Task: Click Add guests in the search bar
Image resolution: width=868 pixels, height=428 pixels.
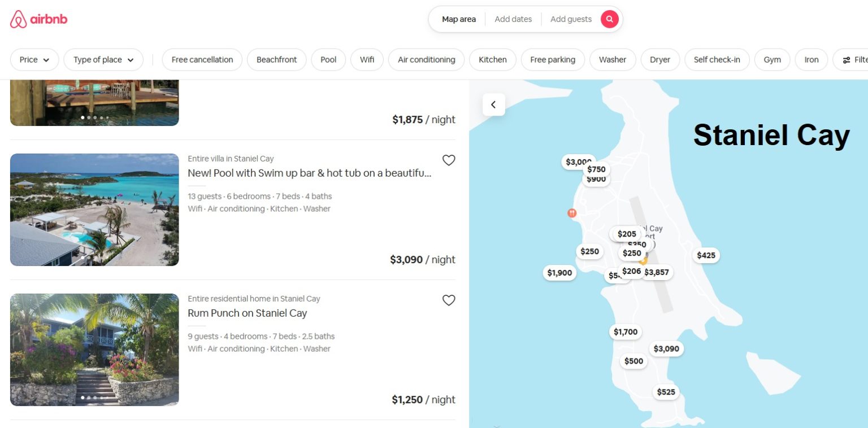Action: point(571,19)
